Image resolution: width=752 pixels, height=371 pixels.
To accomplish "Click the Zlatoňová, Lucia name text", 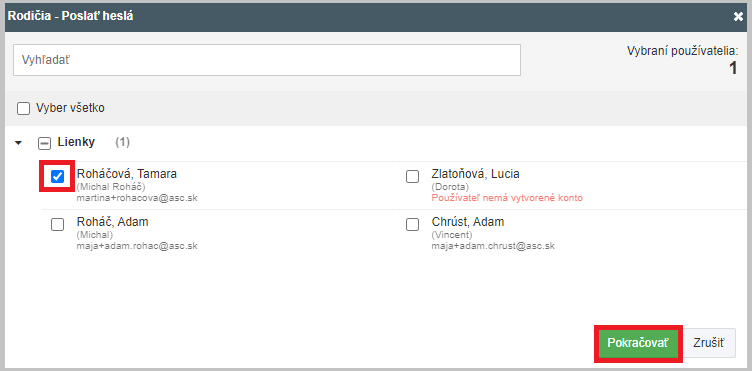I will pyautogui.click(x=475, y=174).
